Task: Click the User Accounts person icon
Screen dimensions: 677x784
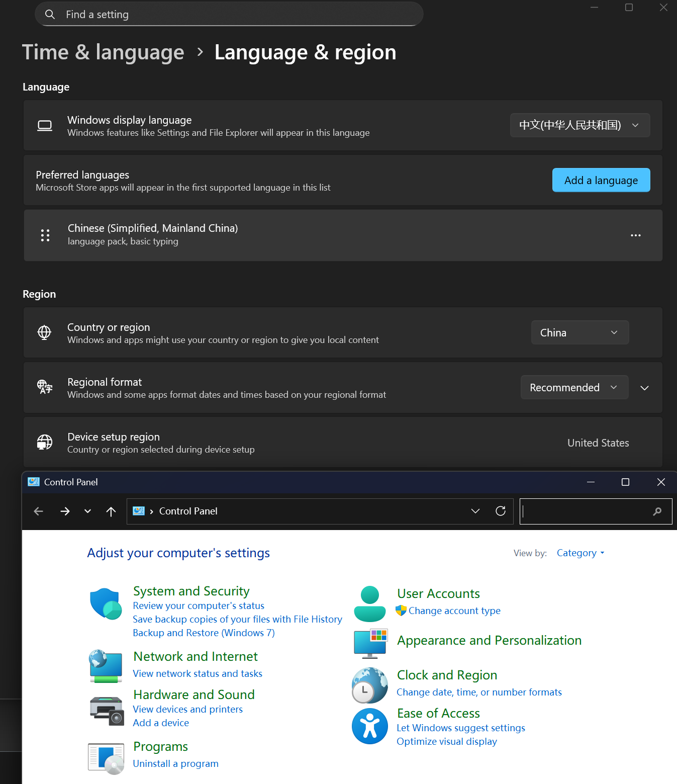Action: pyautogui.click(x=370, y=604)
